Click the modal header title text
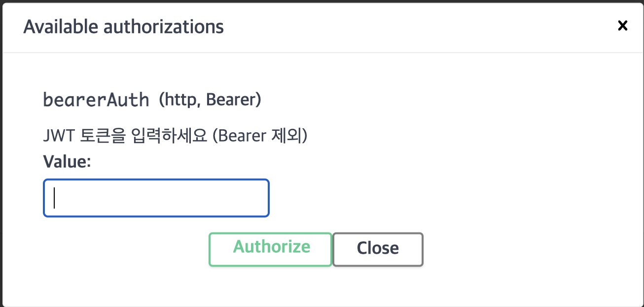This screenshot has width=644, height=307. point(123,26)
